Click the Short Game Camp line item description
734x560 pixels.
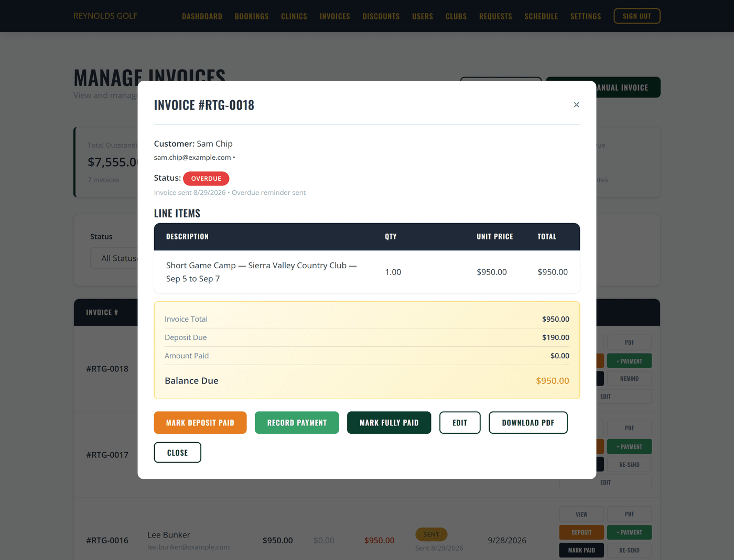[261, 272]
